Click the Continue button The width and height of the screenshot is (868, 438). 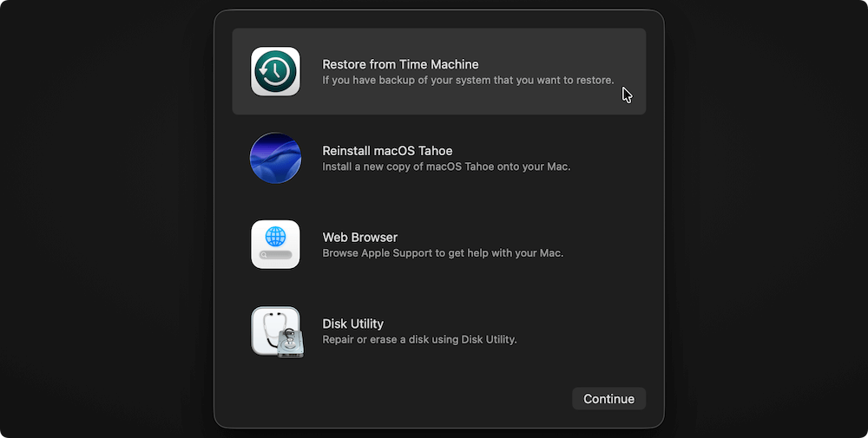click(x=609, y=399)
